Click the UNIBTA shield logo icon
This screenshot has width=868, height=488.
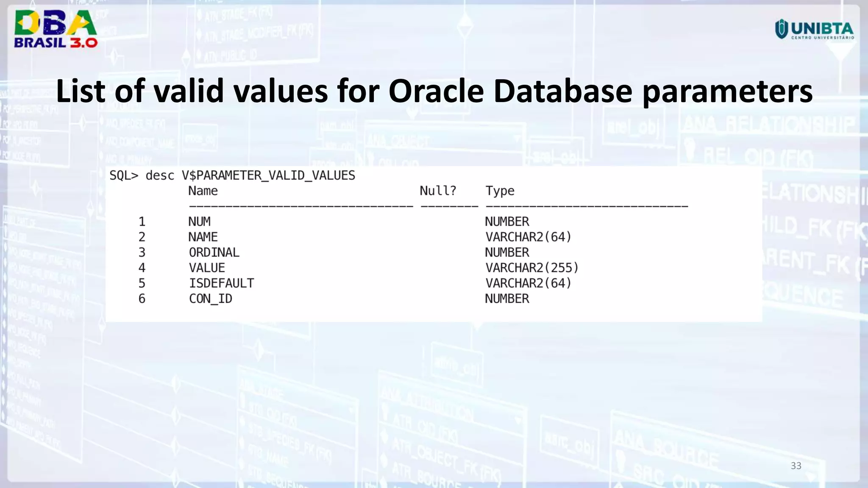click(782, 29)
